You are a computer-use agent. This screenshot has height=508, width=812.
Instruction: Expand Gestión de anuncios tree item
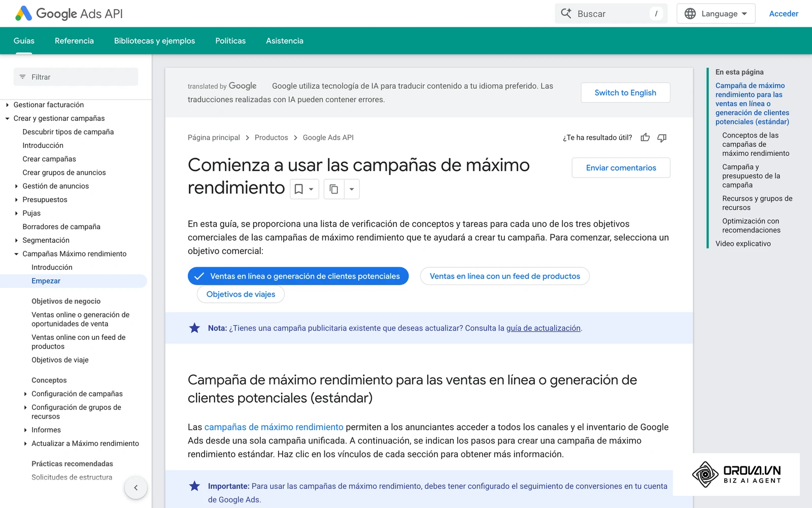(16, 186)
